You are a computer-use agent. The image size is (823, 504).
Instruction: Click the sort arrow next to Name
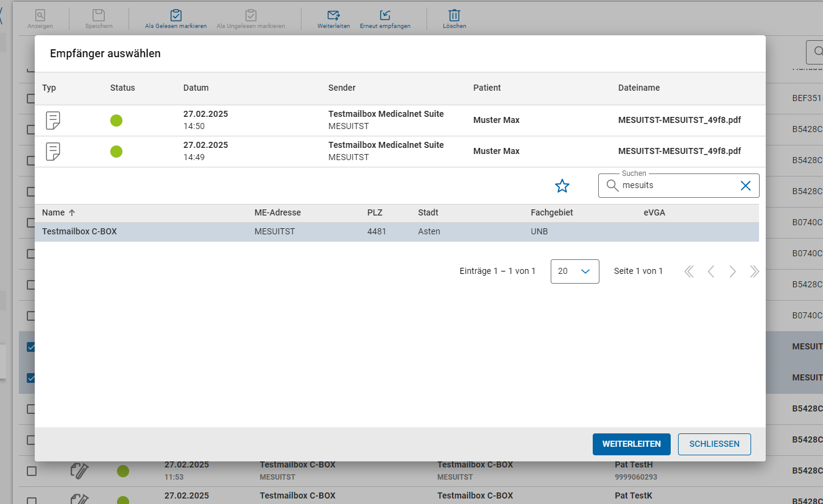point(72,213)
